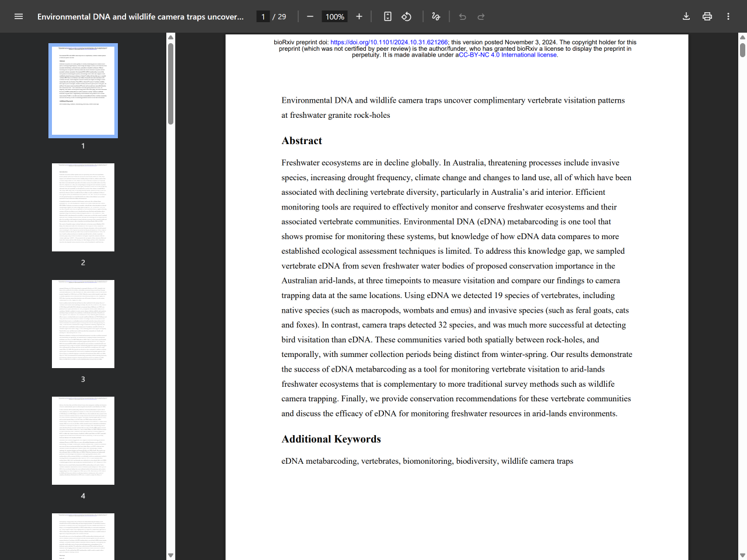The height and width of the screenshot is (560, 747).
Task: Click the zoom out minus icon
Action: [310, 16]
